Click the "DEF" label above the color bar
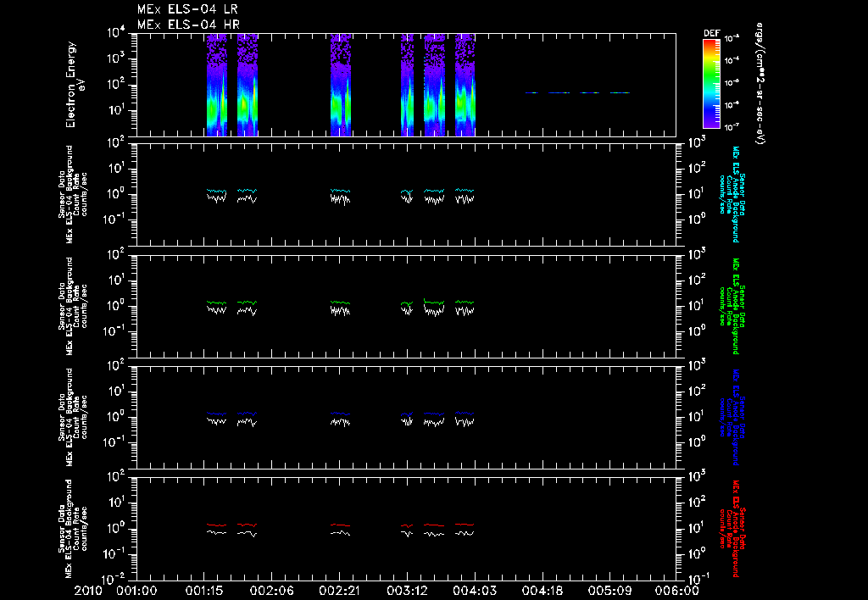Image resolution: width=868 pixels, height=600 pixels. coord(711,33)
